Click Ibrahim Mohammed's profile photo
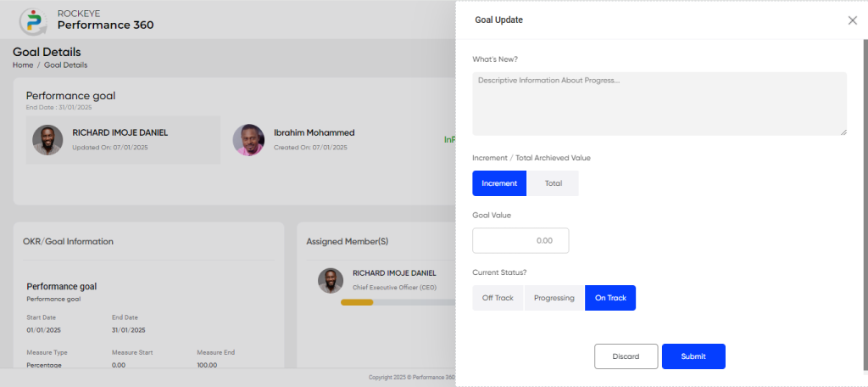The width and height of the screenshot is (868, 387). point(248,140)
